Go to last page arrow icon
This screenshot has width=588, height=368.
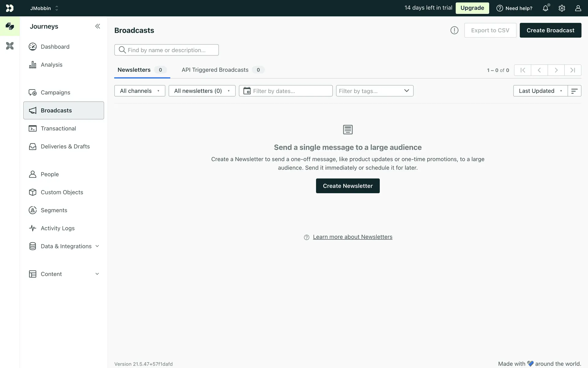tap(572, 70)
